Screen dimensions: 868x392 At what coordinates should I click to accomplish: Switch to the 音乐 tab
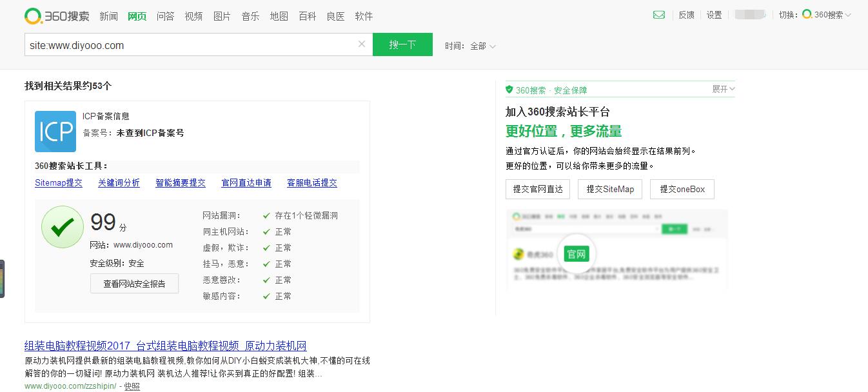pos(250,16)
